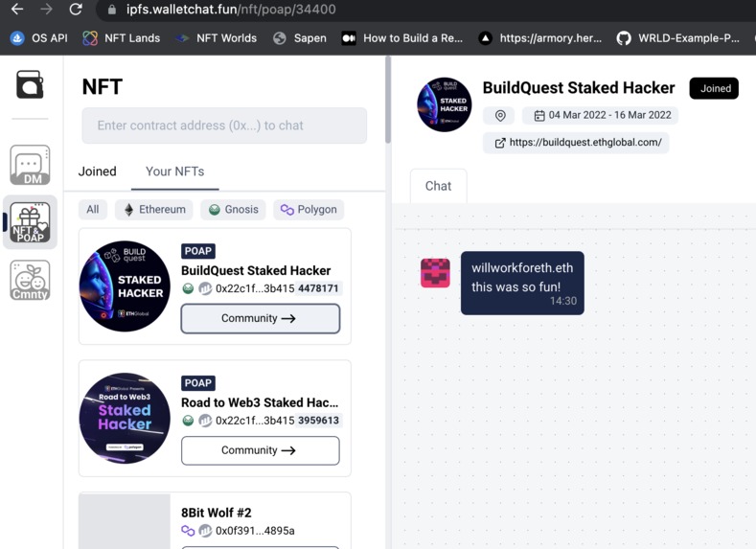This screenshot has height=549, width=756.
Task: Open the WRLD-Example-P... GitHub bookmark
Action: [677, 38]
